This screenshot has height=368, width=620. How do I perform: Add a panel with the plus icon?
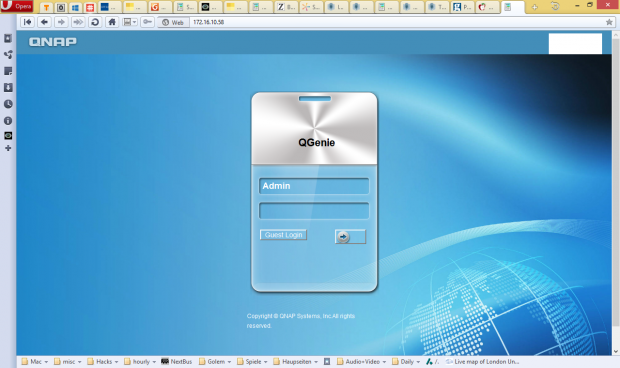tap(8, 148)
